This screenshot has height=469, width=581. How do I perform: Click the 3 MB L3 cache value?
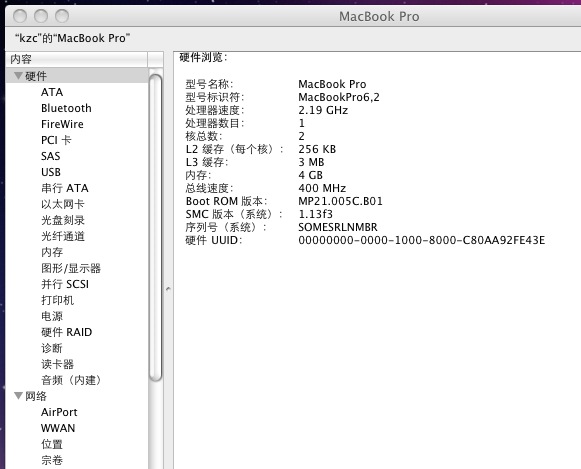(x=311, y=162)
